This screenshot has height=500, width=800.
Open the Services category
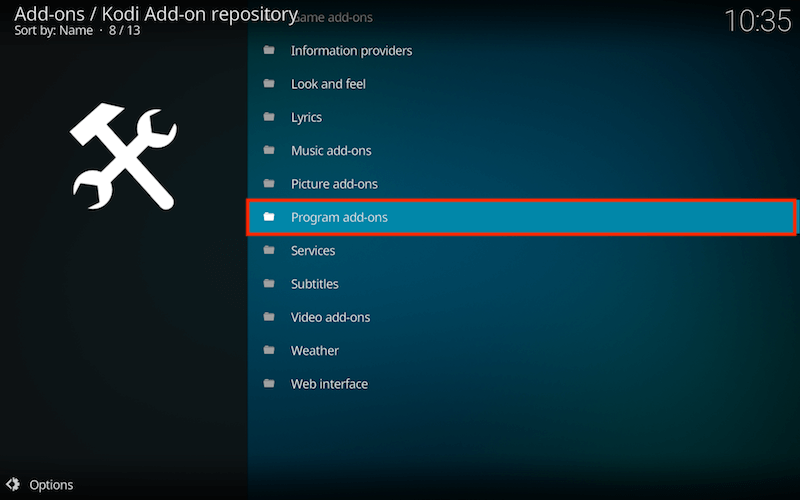coord(521,251)
